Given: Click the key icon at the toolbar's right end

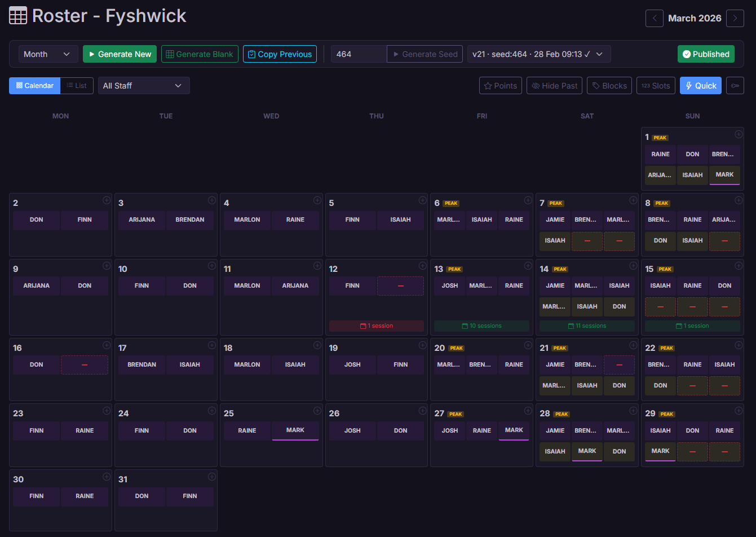Looking at the screenshot, I should click(x=735, y=85).
